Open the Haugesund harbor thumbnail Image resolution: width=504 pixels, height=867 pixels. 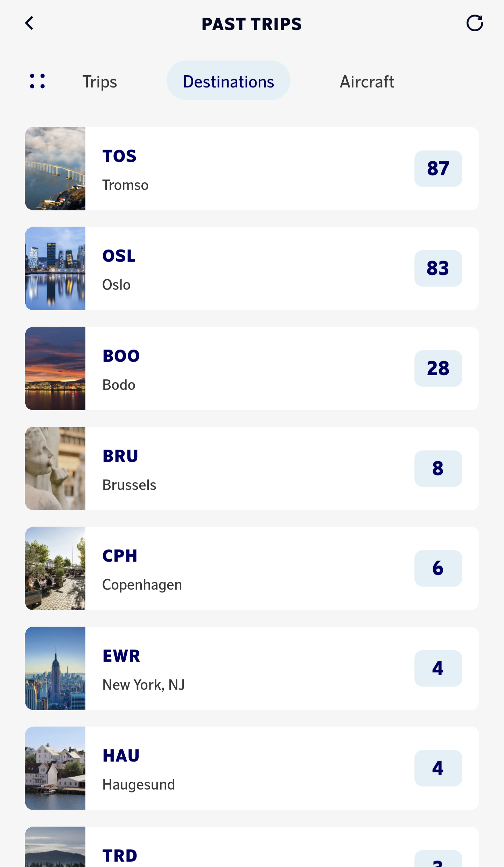pos(55,768)
